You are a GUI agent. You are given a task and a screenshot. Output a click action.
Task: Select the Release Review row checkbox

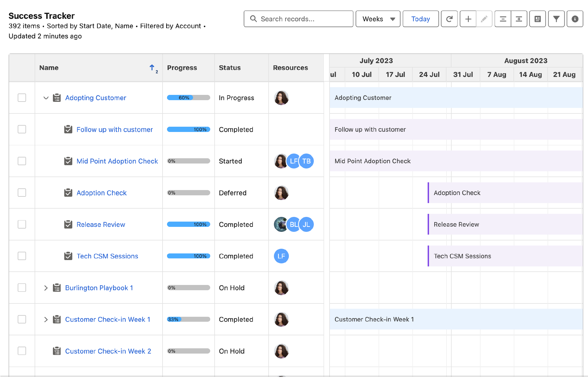(x=22, y=224)
